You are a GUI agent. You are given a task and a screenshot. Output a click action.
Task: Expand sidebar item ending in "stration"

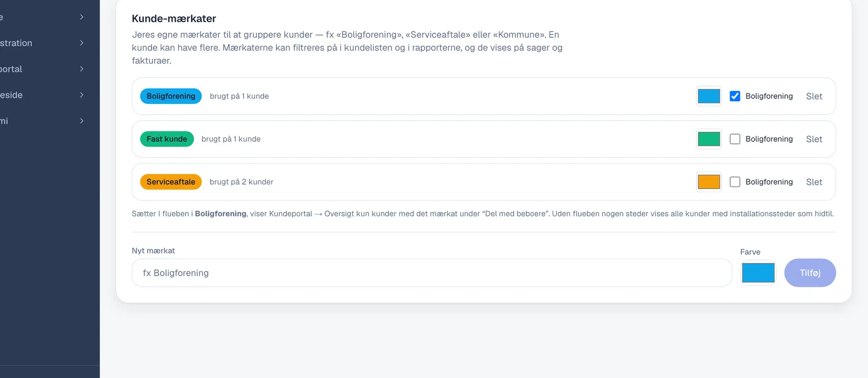(x=43, y=43)
